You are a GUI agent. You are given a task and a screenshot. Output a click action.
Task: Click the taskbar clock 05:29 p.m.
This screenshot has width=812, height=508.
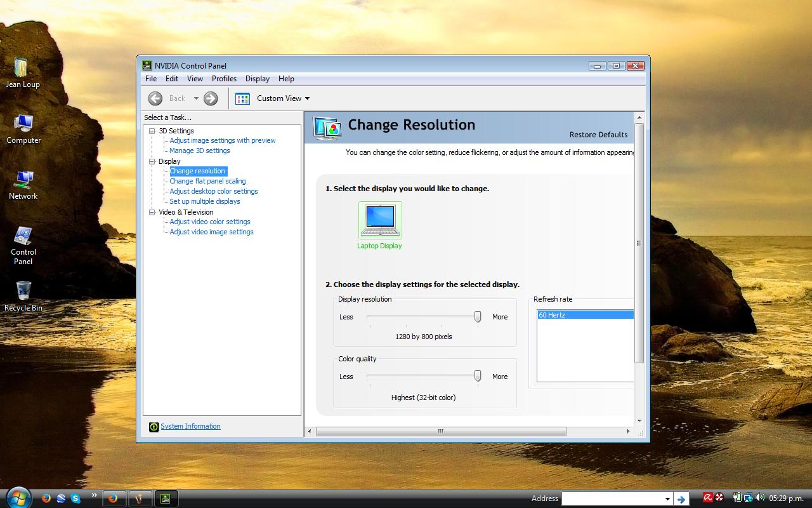[786, 498]
